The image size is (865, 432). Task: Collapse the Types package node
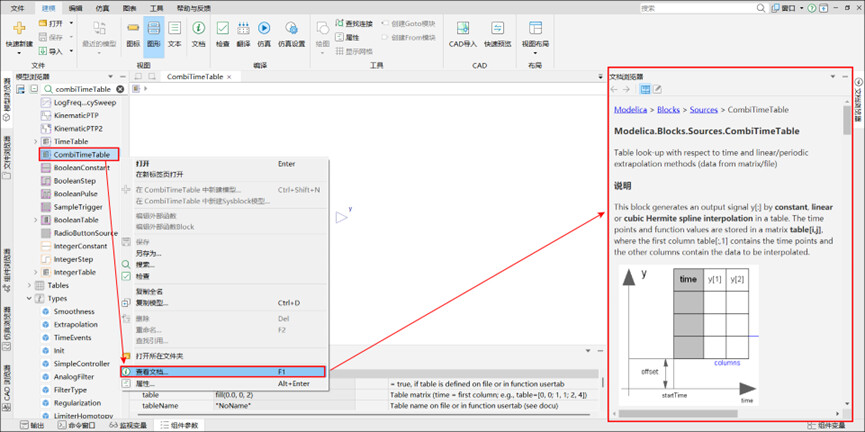[29, 298]
